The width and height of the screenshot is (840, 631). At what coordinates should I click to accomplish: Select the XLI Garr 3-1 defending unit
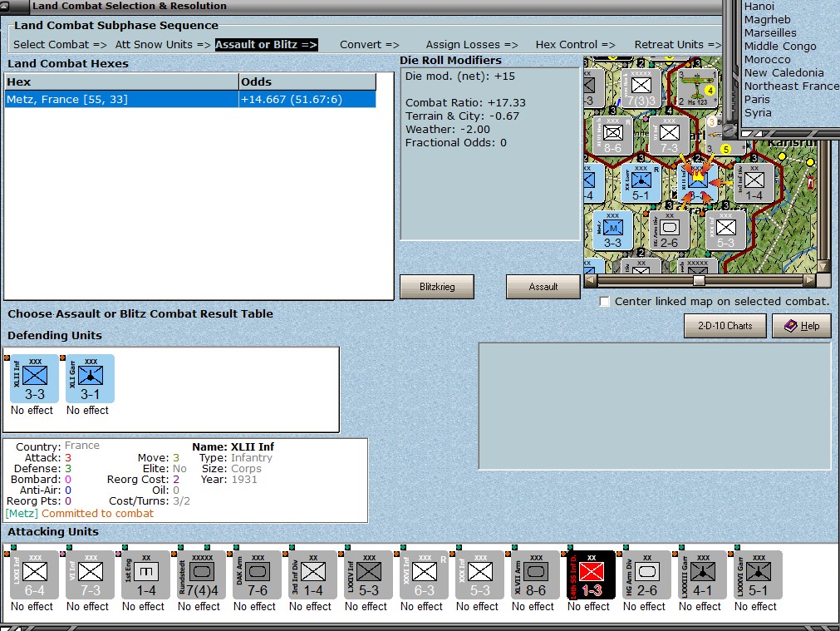[x=90, y=378]
